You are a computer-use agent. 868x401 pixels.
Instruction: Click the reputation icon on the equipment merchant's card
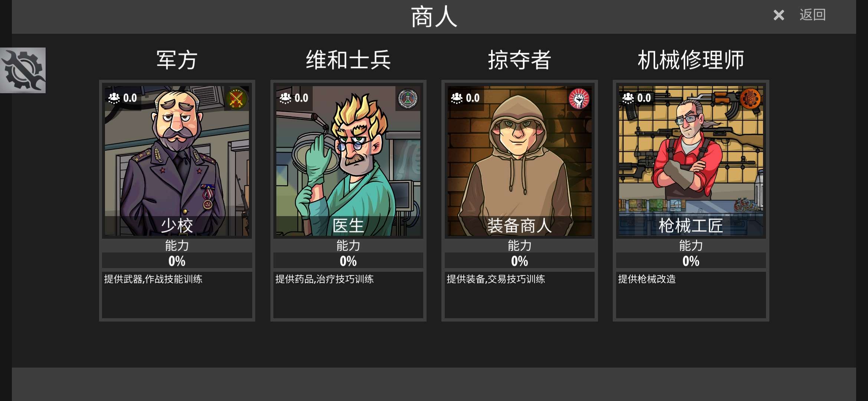[x=457, y=98]
